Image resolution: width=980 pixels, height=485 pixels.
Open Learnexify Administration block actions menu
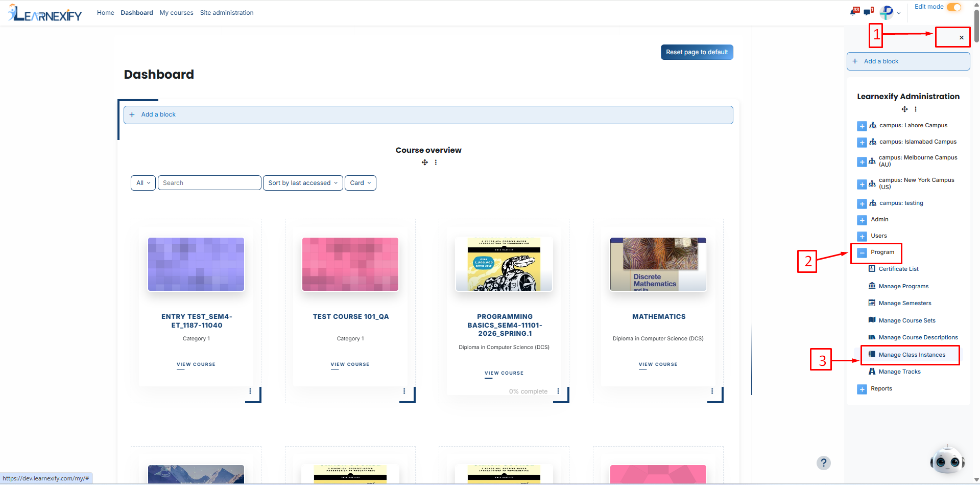pyautogui.click(x=916, y=109)
